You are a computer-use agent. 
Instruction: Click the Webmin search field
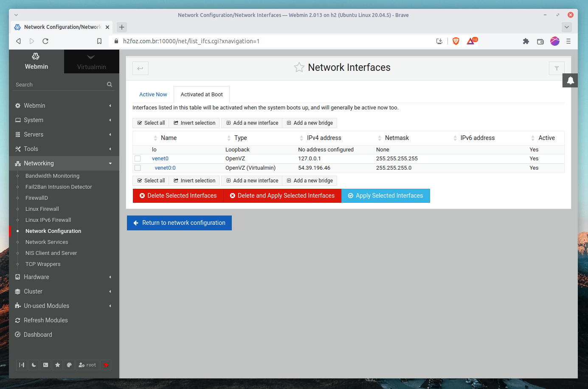click(x=59, y=84)
